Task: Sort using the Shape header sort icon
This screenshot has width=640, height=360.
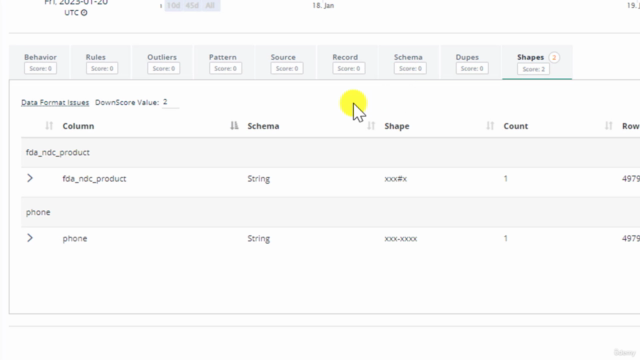Action: 490,126
